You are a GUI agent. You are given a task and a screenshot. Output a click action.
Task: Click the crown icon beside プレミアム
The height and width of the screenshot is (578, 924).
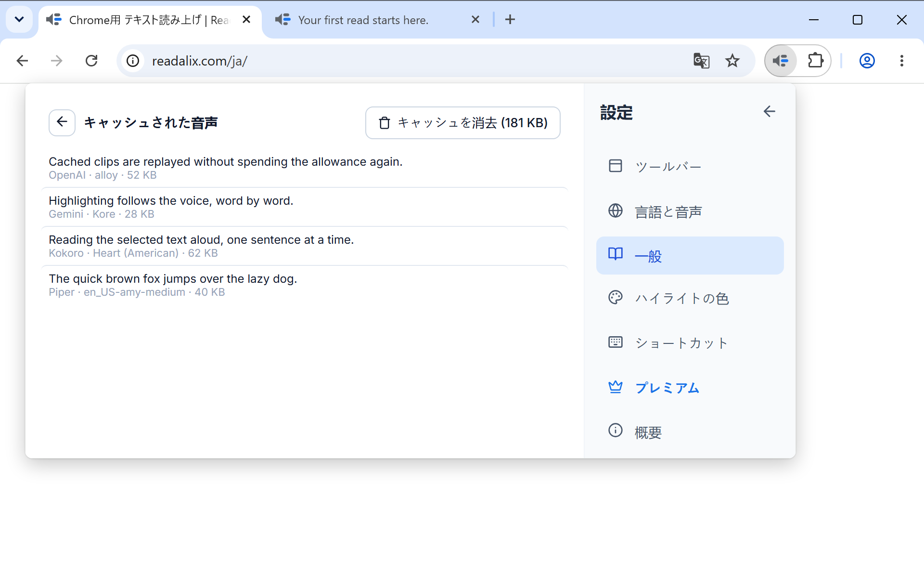click(615, 387)
